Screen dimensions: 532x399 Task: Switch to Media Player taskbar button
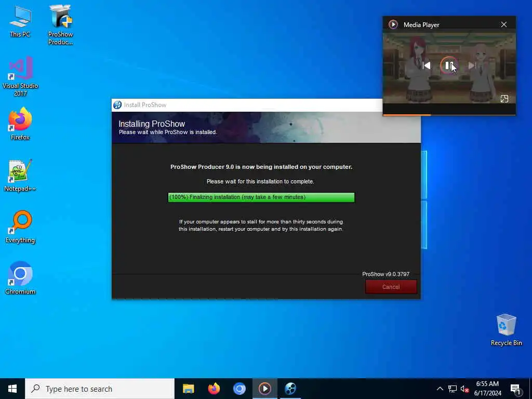click(264, 389)
